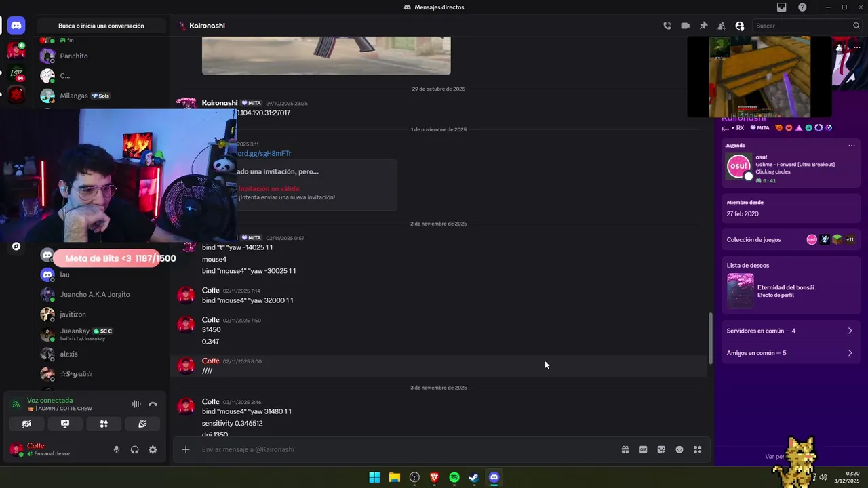
Task: Send a gift via the gift icon
Action: click(625, 449)
